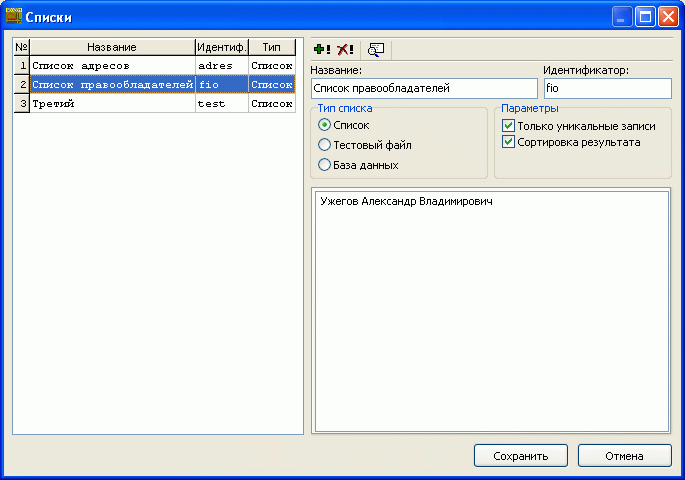Viewport: 685px width, 480px height.
Task: Click into the Название text field
Action: pyautogui.click(x=423, y=88)
